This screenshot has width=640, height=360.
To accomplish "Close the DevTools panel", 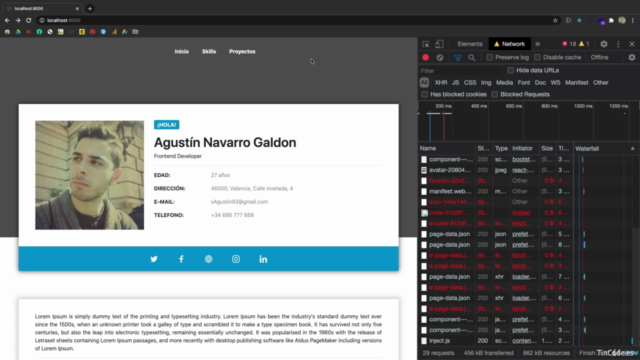I will pos(632,44).
